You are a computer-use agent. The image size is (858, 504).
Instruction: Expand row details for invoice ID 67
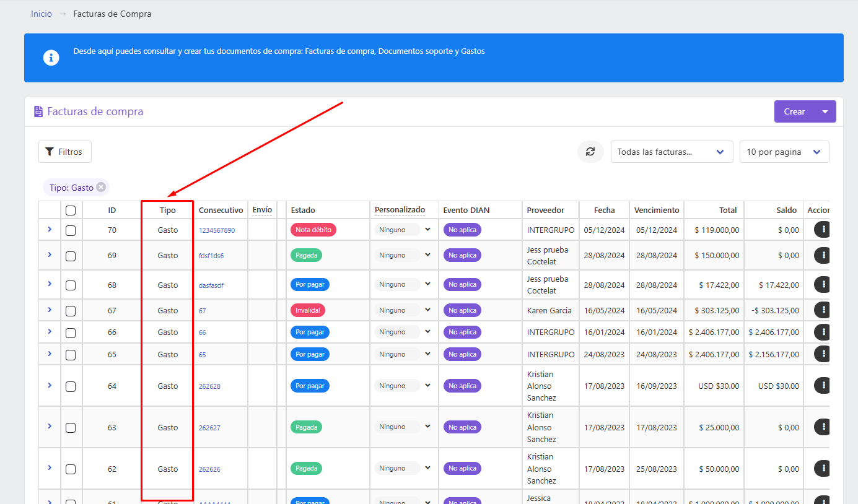(x=50, y=310)
